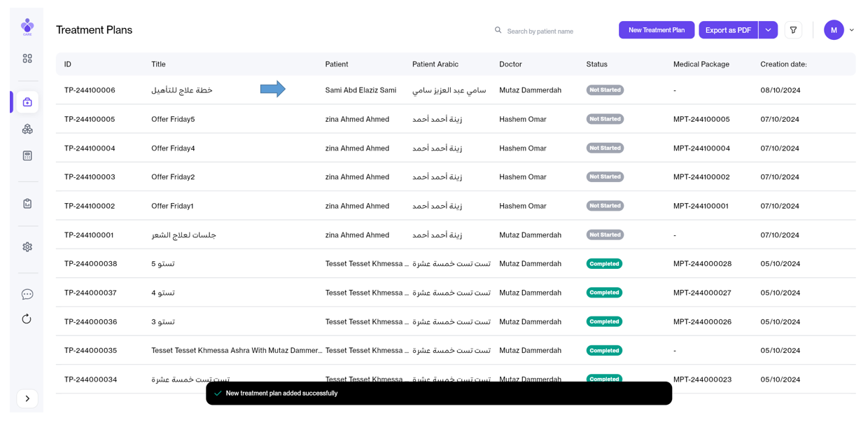Open the clipboard reports icon in sidebar
The height and width of the screenshot is (425, 868).
(x=27, y=204)
